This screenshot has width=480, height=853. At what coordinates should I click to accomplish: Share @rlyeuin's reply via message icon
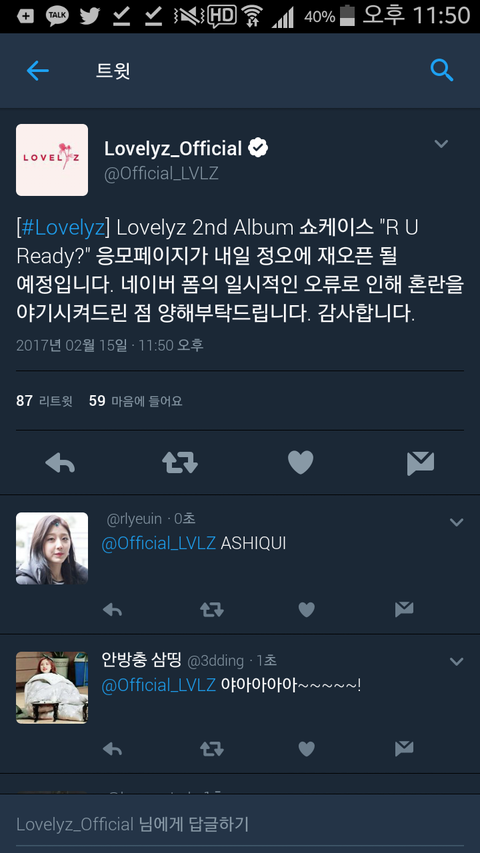point(404,610)
